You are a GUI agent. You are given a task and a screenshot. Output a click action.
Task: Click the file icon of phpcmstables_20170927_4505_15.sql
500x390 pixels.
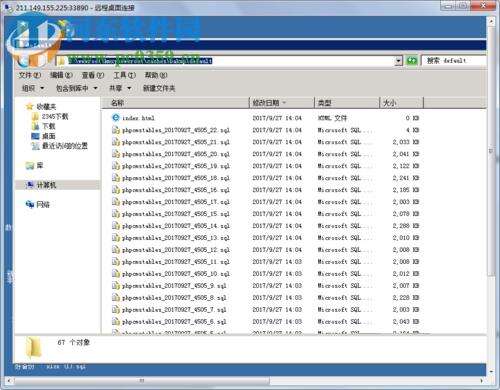(116, 214)
